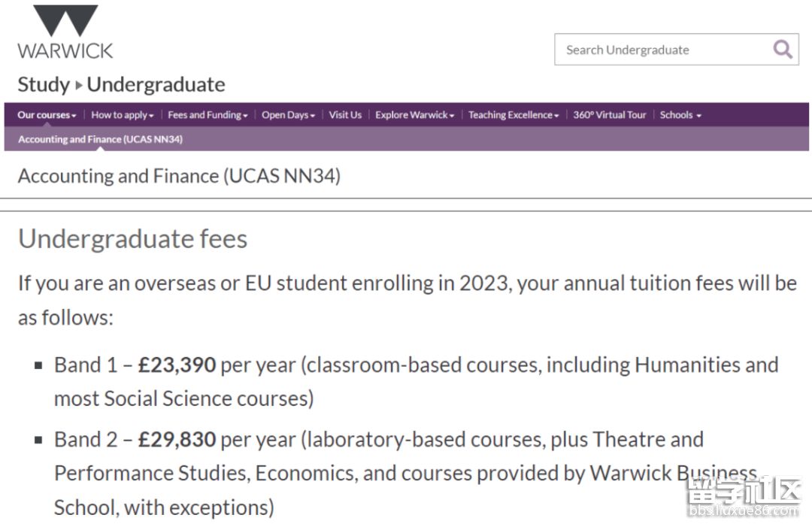Click the Undergraduate fees heading
The image size is (812, 527).
[x=132, y=239]
